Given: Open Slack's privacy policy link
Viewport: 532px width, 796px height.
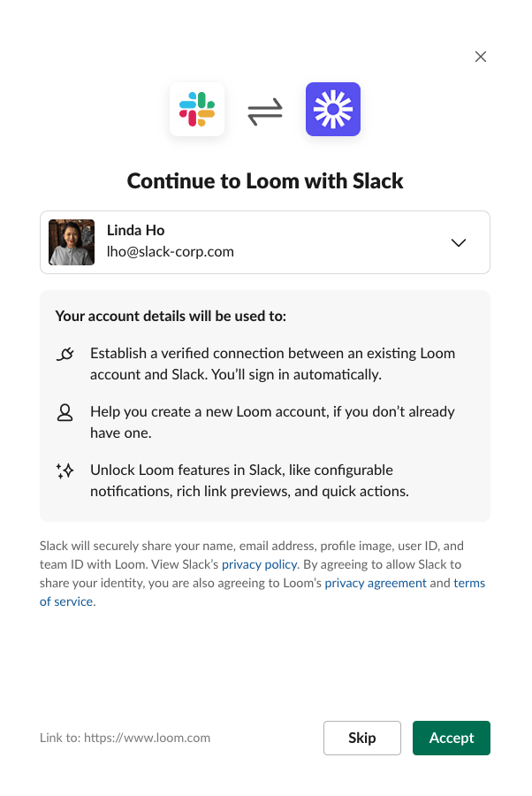Looking at the screenshot, I should click(260, 564).
